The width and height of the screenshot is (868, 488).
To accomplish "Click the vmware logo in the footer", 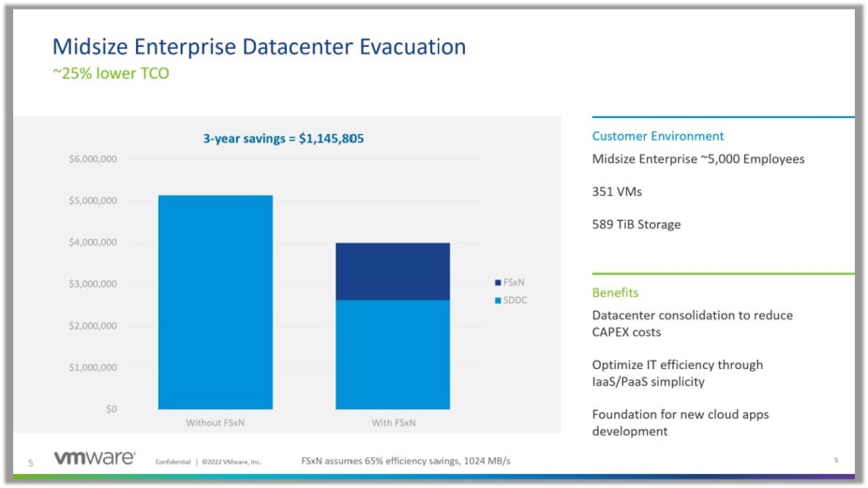I will pyautogui.click(x=94, y=459).
